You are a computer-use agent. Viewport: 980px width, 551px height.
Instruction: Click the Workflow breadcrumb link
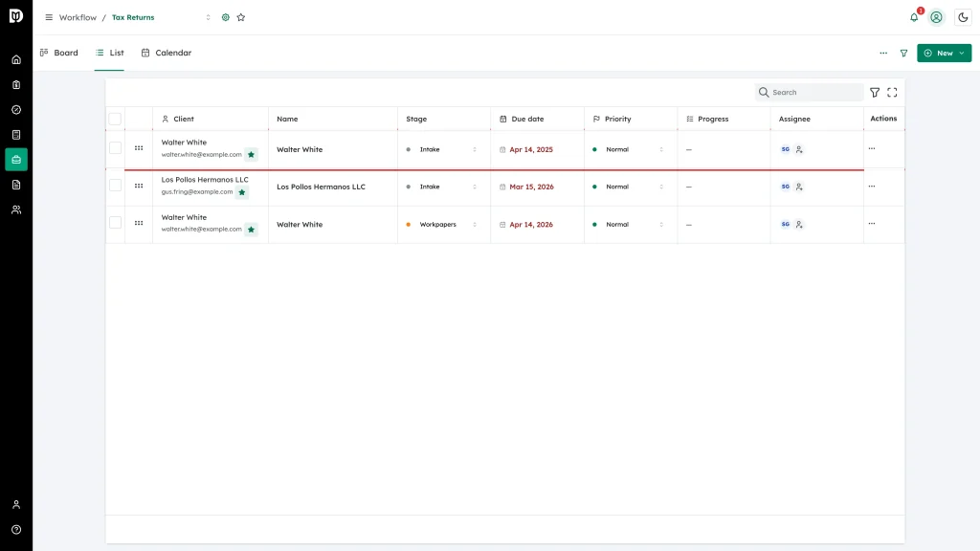click(78, 17)
